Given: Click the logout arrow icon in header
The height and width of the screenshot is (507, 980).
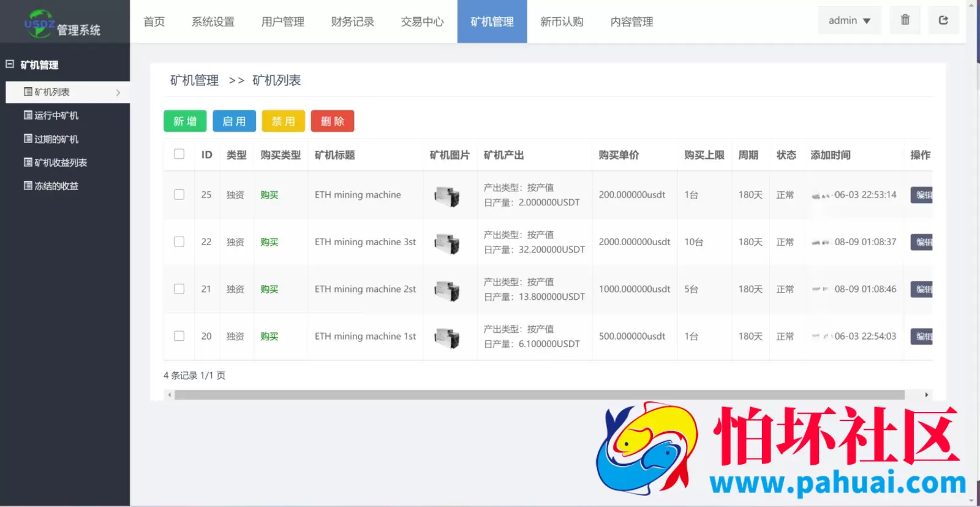Looking at the screenshot, I should pos(944,20).
